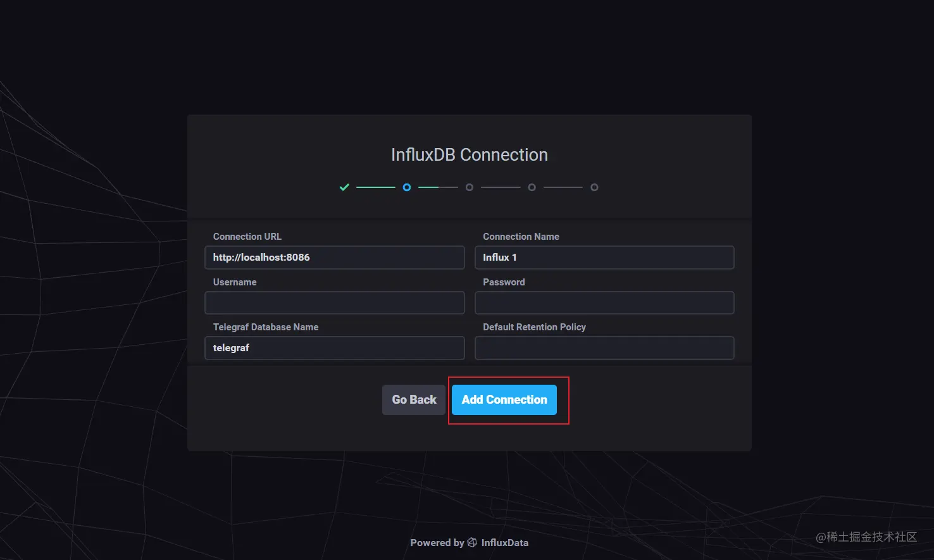The height and width of the screenshot is (560, 934).
Task: Jump to the third wizard step circle
Action: coord(470,187)
